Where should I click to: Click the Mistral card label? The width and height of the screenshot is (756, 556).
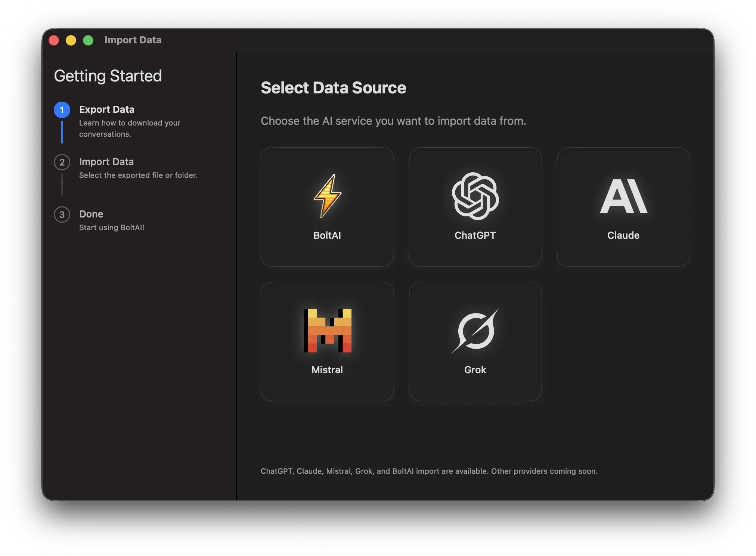click(327, 370)
